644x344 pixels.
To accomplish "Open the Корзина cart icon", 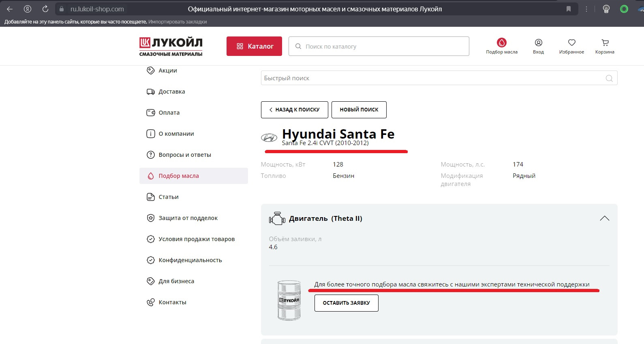I will click(605, 43).
